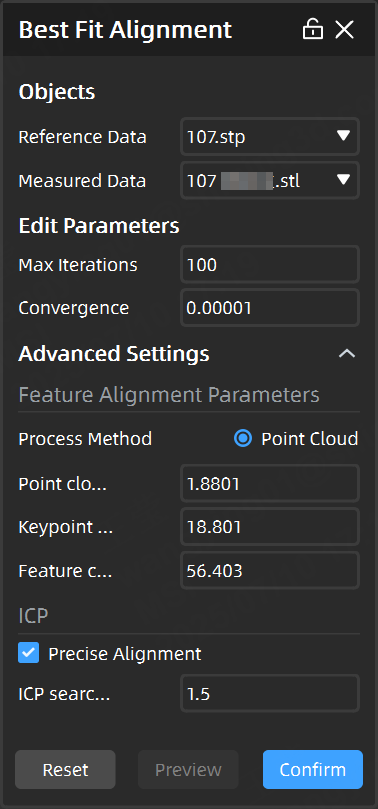Image resolution: width=378 pixels, height=809 pixels.
Task: Collapse the Advanced Settings section
Action: (347, 354)
